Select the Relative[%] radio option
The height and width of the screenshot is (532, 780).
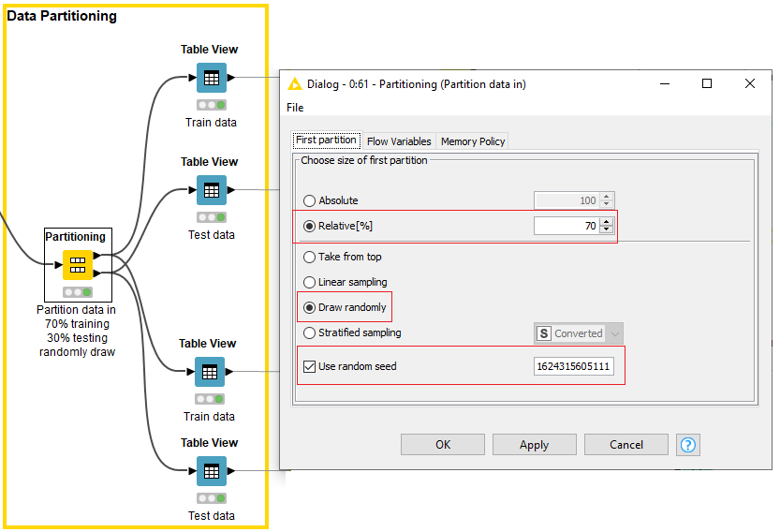click(x=309, y=226)
